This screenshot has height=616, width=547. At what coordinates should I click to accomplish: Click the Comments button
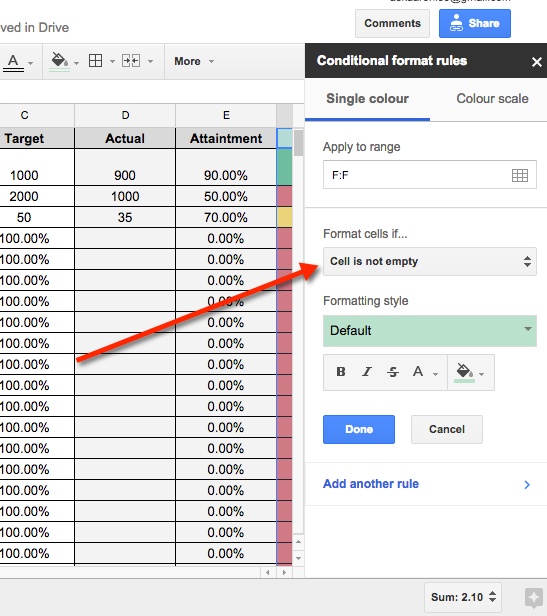point(392,24)
